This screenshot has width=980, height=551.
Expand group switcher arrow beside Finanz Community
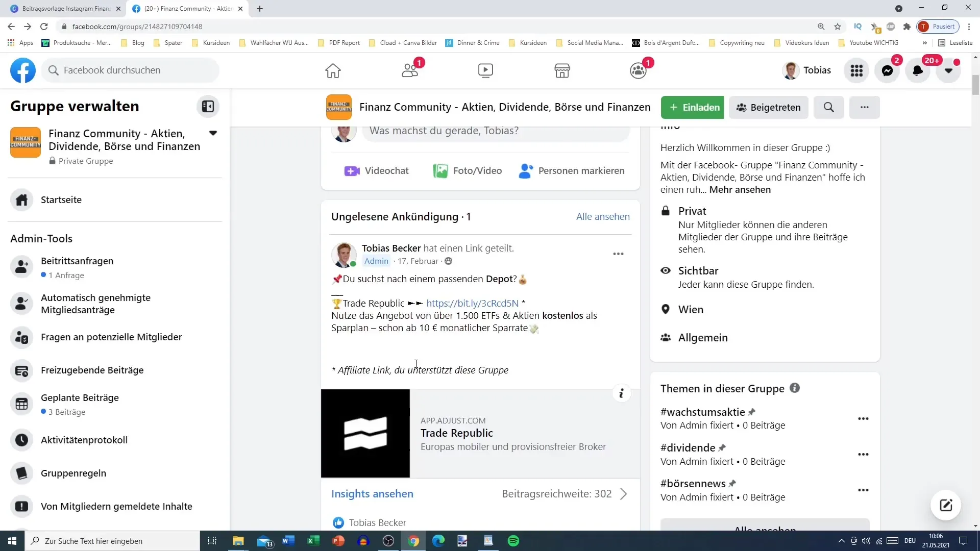click(x=213, y=133)
